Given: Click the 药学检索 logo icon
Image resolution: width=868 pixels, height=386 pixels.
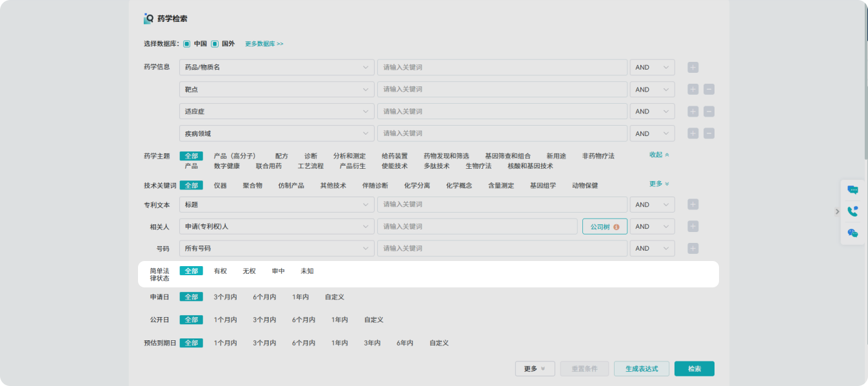Looking at the screenshot, I should (x=148, y=19).
